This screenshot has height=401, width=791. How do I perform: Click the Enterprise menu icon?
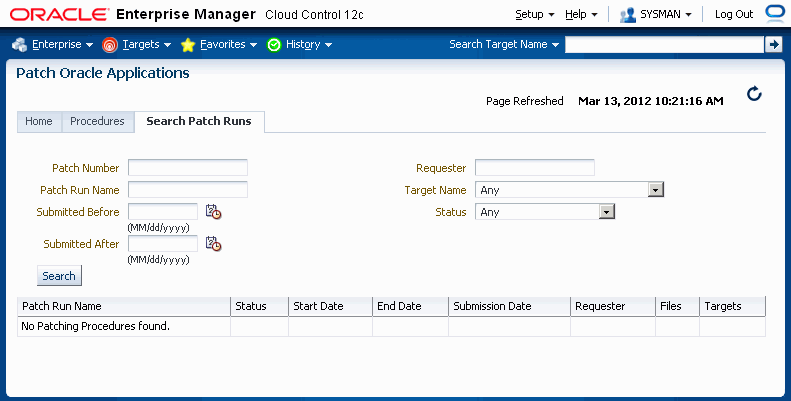tap(20, 44)
